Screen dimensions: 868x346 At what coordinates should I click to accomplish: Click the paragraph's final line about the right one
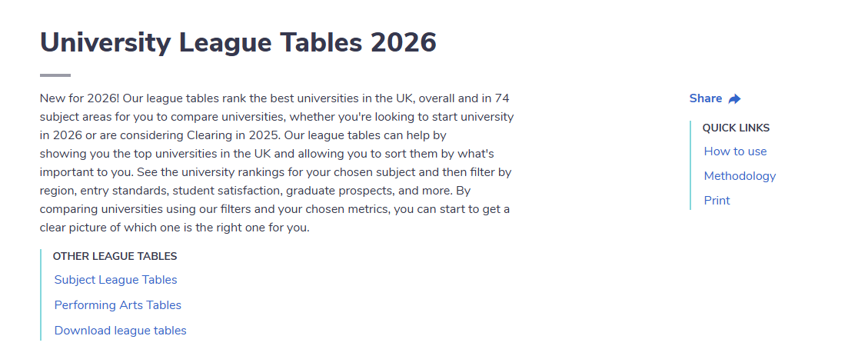point(175,228)
